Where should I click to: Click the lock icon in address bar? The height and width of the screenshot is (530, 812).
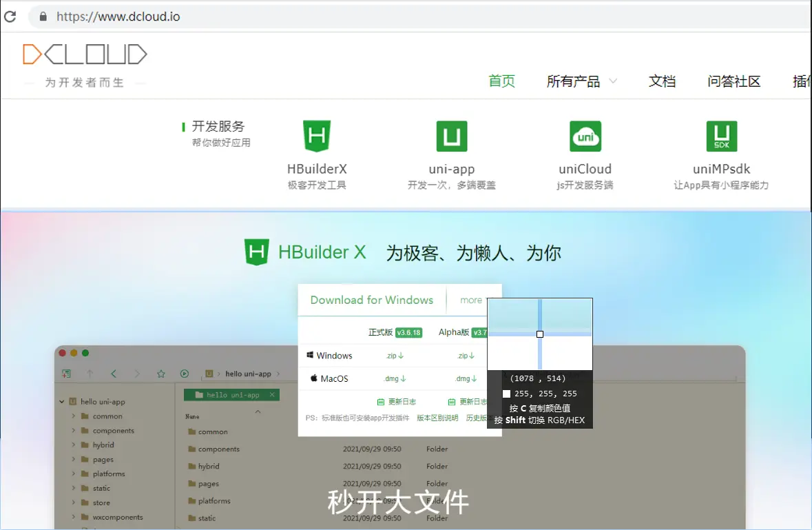point(43,17)
